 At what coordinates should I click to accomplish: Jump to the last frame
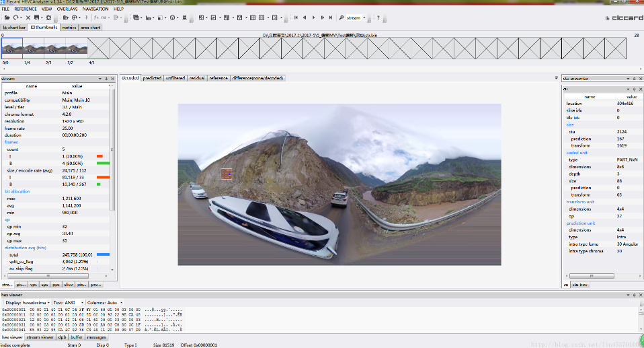(x=331, y=18)
